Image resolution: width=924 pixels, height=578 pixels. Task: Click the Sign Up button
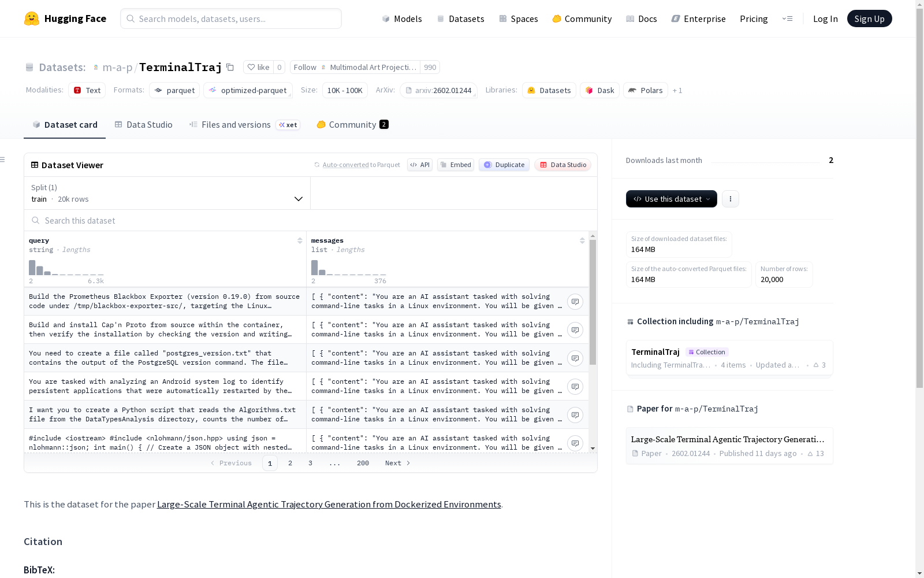869,18
